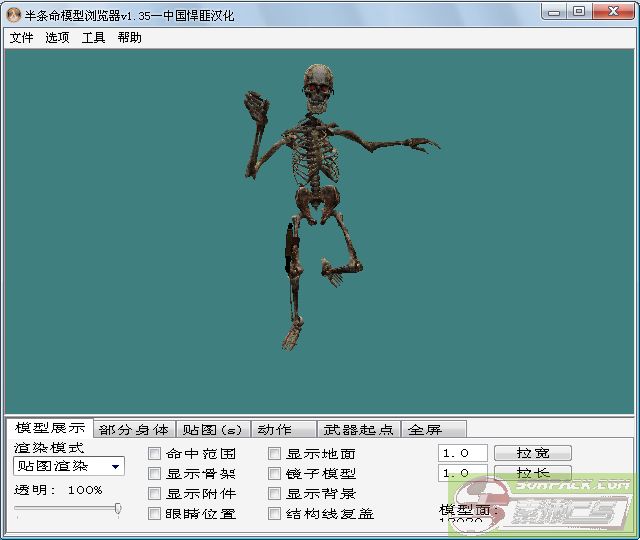This screenshot has width=640, height=540.
Task: Click the 拉长 button
Action: coord(533,473)
